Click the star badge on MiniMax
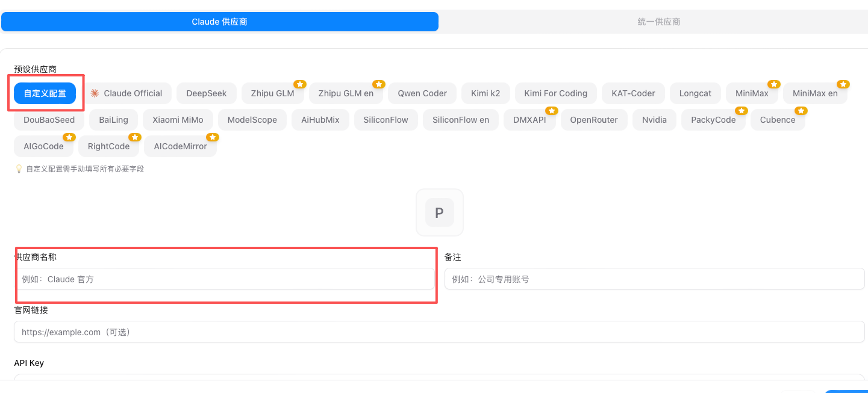Viewport: 868px width, 393px height. [x=774, y=84]
